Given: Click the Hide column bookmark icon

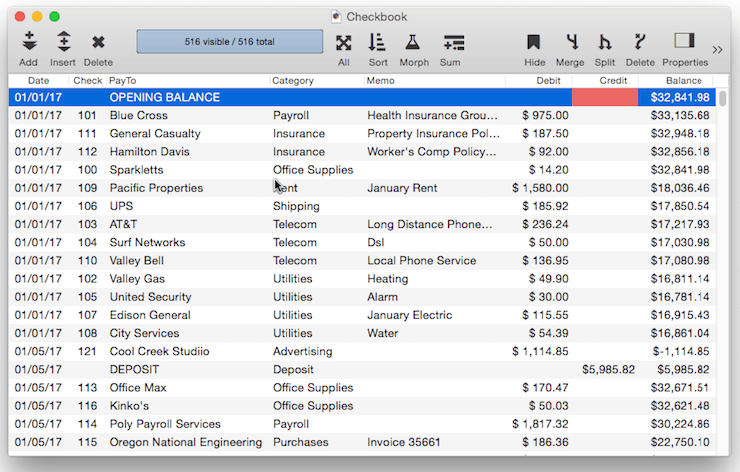Looking at the screenshot, I should pyautogui.click(x=534, y=42).
